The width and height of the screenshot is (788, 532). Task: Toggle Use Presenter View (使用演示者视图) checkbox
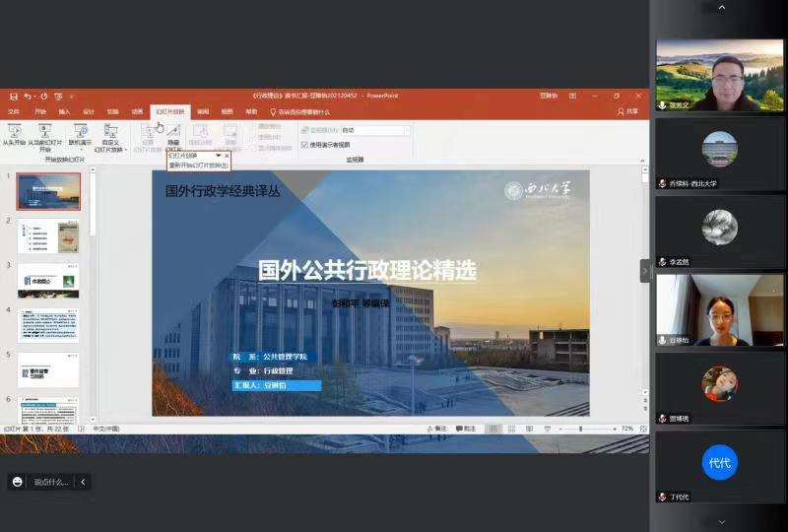click(x=304, y=144)
